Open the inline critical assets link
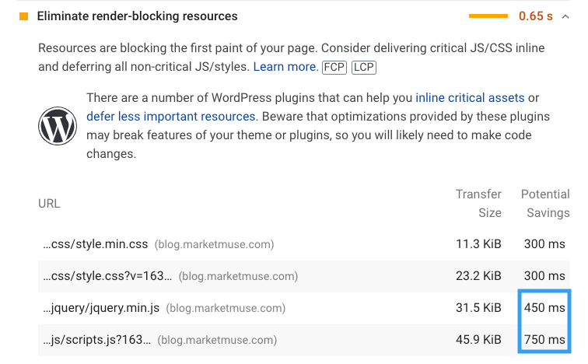This screenshot has height=364, width=588. [x=470, y=98]
